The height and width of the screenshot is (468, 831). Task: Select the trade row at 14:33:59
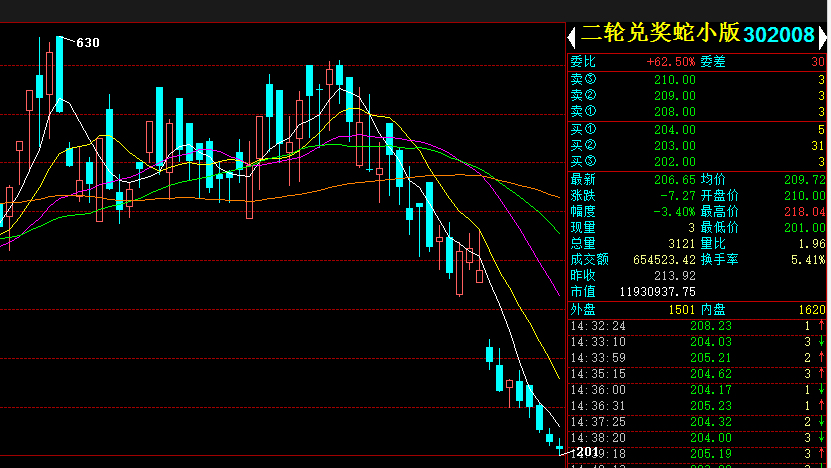pos(697,358)
